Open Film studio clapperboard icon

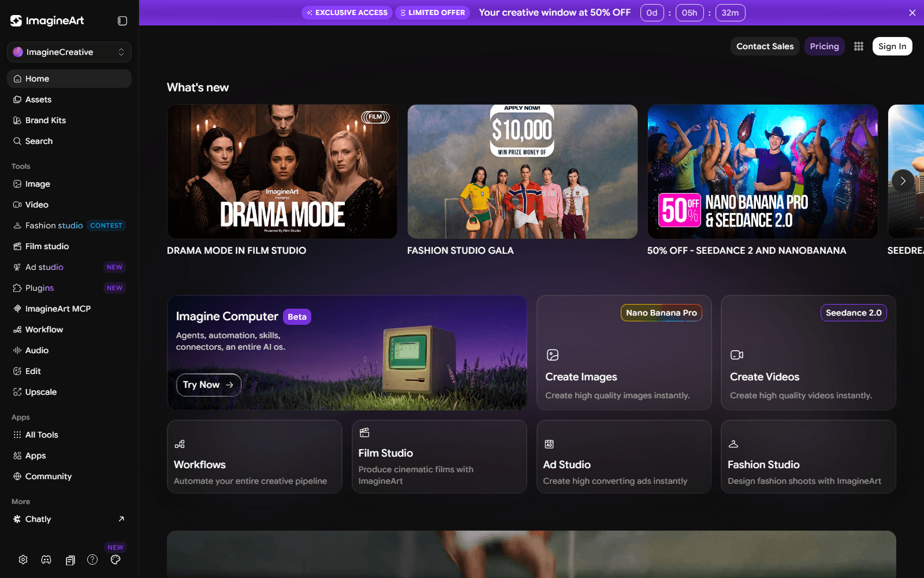(x=17, y=246)
